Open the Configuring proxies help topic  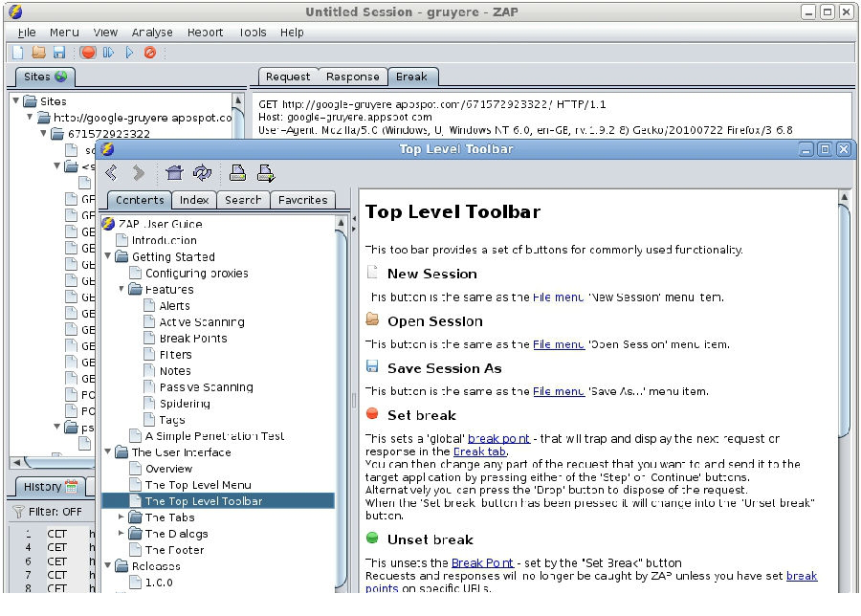click(x=196, y=273)
